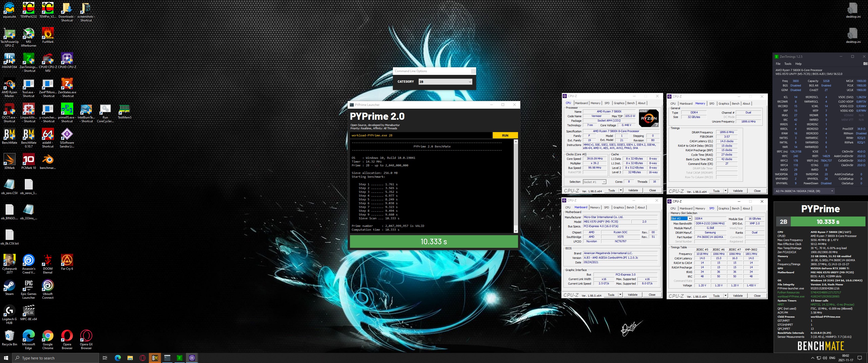
Task: Click File Explorer on the taskbar
Action: (x=130, y=358)
